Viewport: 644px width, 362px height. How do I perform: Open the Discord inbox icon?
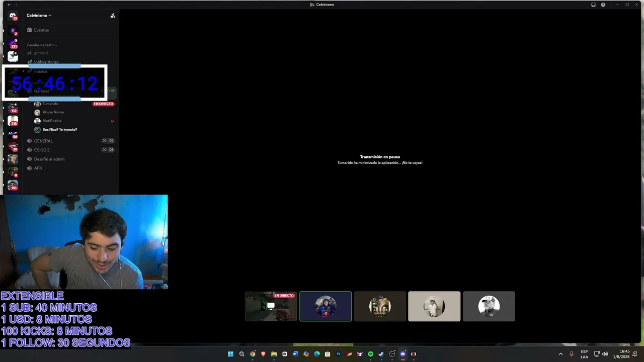click(593, 5)
